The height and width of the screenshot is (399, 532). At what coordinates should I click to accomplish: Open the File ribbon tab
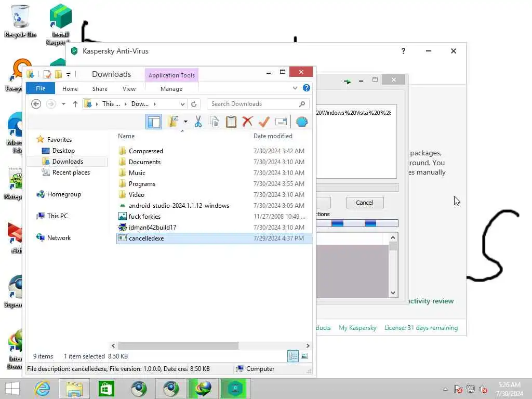(x=41, y=88)
